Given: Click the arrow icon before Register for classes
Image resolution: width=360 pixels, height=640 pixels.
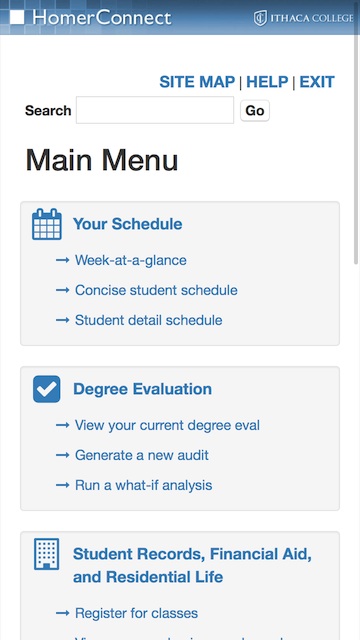Looking at the screenshot, I should (x=62, y=613).
